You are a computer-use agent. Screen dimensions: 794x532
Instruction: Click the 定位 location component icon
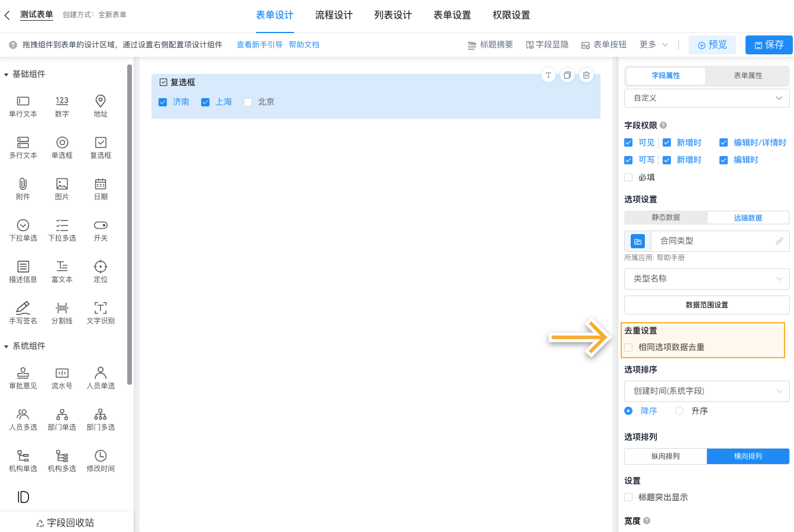pos(101,267)
